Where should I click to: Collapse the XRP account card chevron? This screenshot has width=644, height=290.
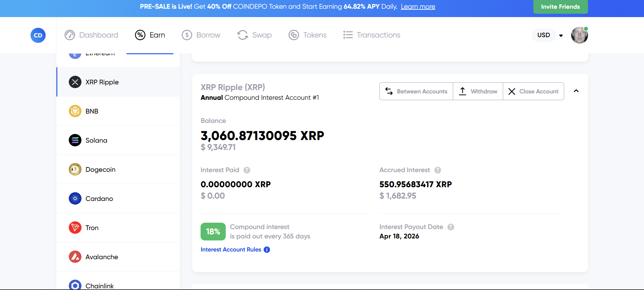[576, 91]
